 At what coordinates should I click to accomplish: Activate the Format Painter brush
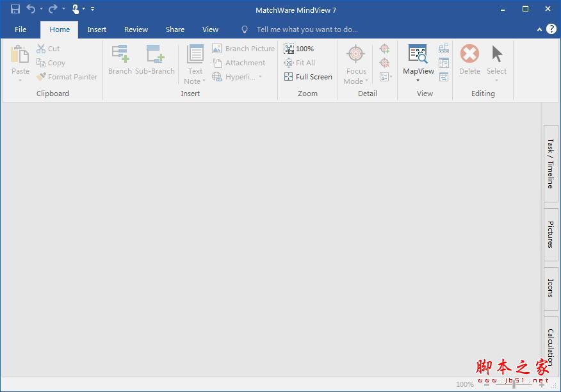[x=67, y=77]
